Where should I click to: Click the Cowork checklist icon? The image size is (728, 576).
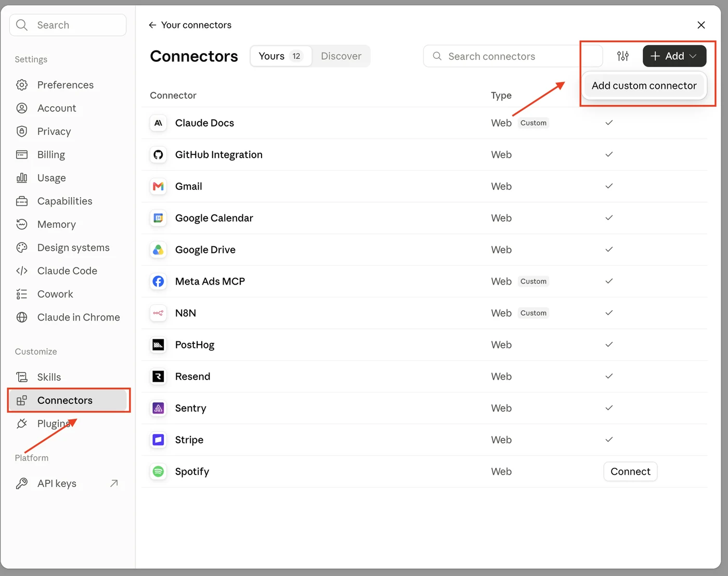(22, 294)
